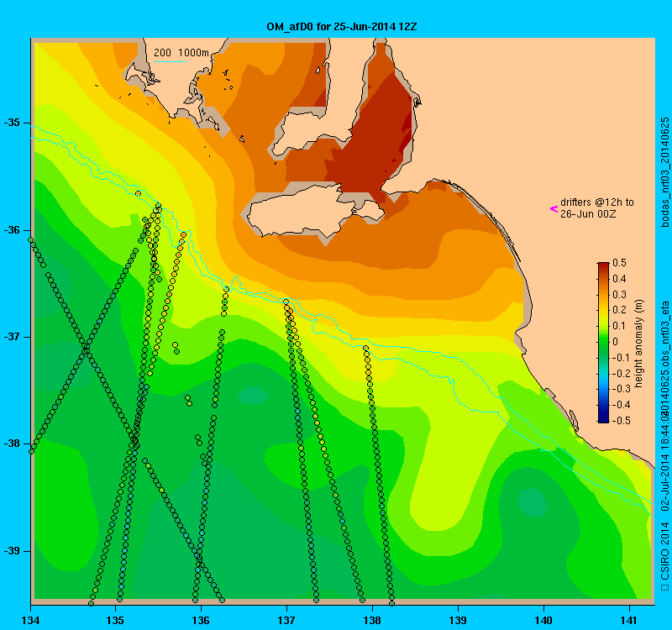The image size is (672, 630).
Task: Click the '140' longitude axis label
Action: (543, 620)
